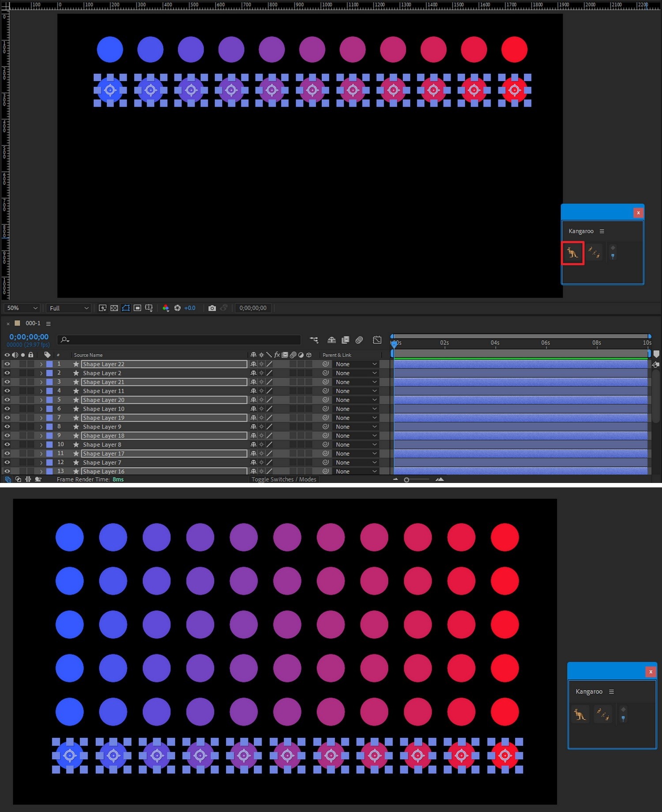
Task: Click the Source Name column header
Action: (88, 355)
